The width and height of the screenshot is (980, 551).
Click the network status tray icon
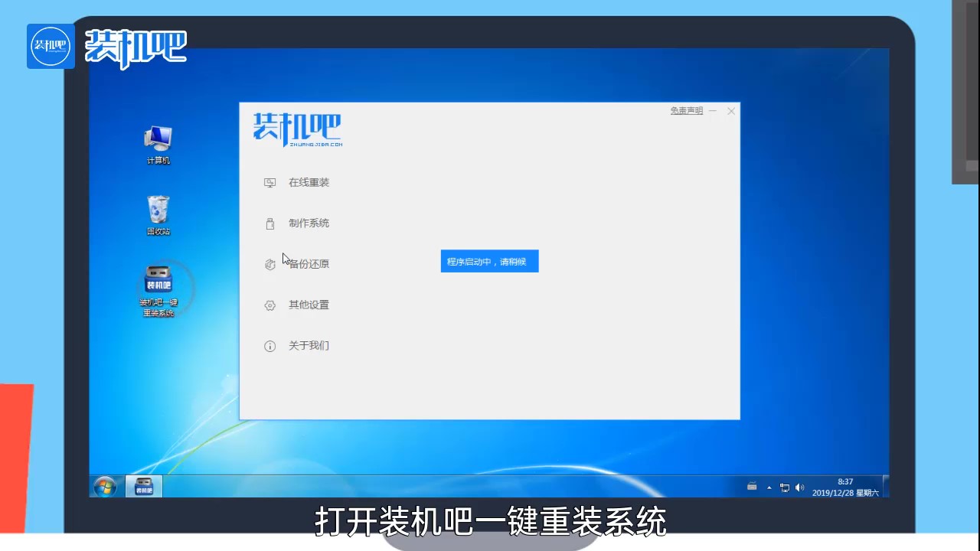pos(784,487)
